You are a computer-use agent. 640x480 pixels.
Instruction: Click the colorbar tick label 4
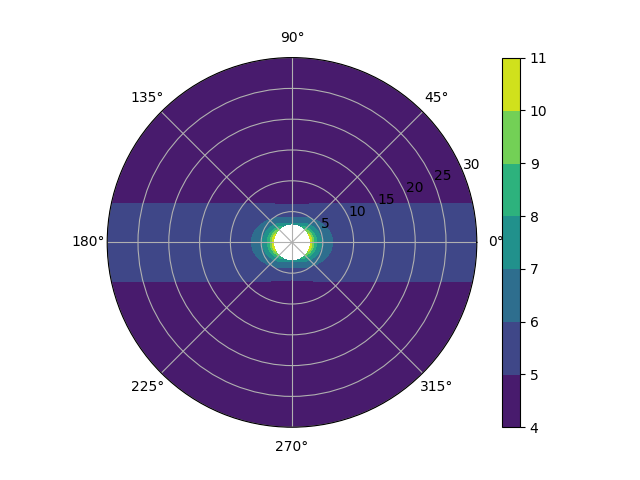(x=535, y=428)
